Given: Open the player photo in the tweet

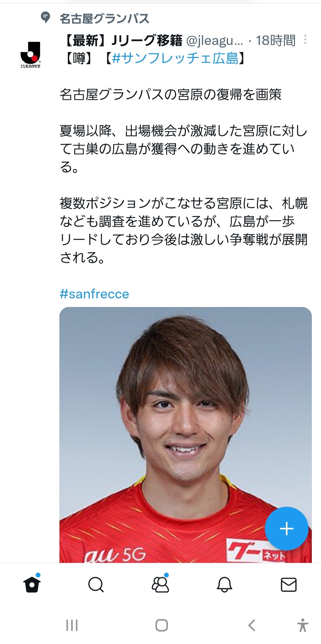Looking at the screenshot, I should 185,435.
